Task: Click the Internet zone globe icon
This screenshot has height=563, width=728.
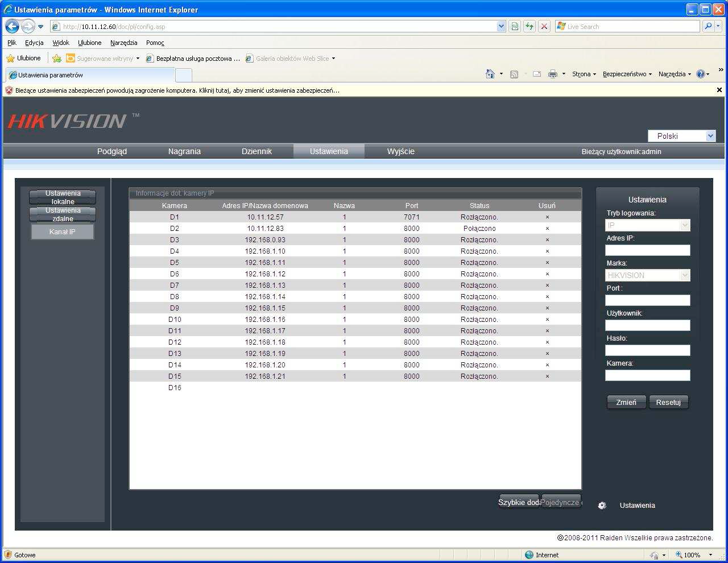Action: (x=529, y=554)
